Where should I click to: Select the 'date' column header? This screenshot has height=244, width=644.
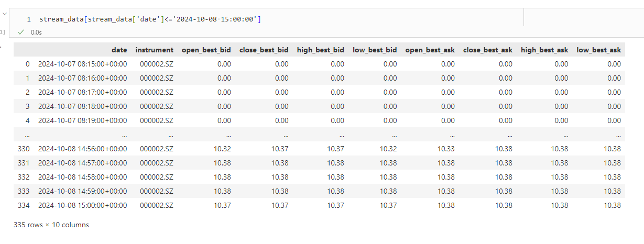(x=119, y=50)
